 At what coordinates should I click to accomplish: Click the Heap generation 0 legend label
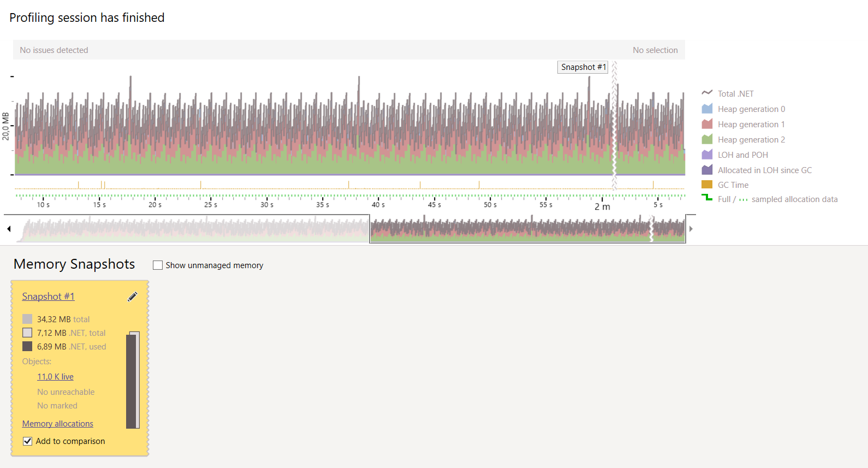751,109
